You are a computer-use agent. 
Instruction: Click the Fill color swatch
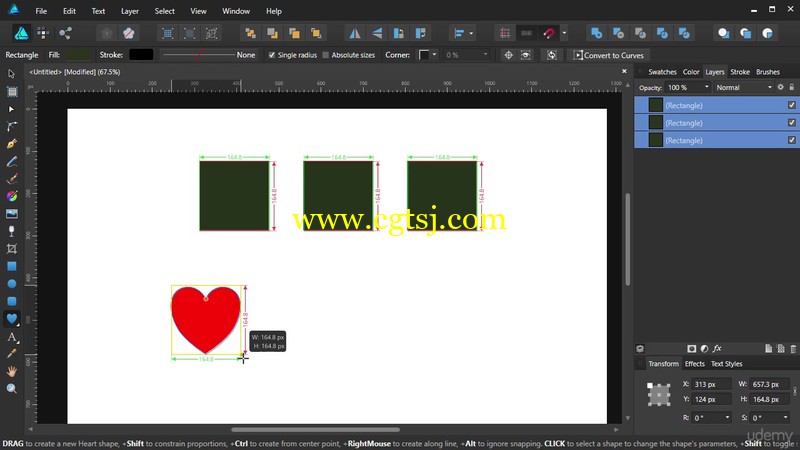79,55
